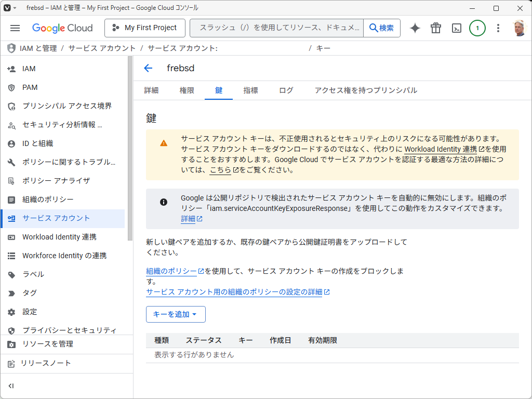Viewport: 532px width, 399px height.
Task: Click the 検索 search button
Action: pos(381,28)
